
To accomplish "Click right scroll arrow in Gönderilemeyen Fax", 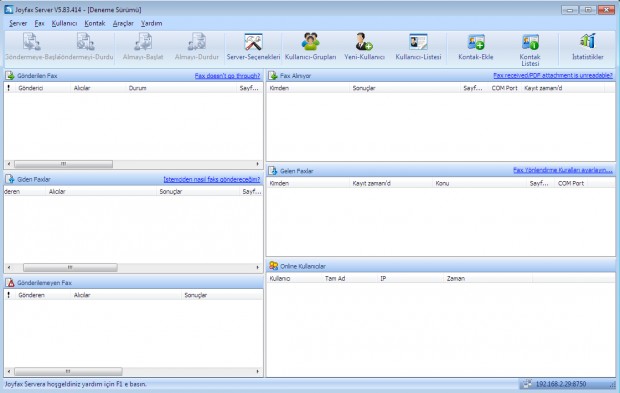I will [x=257, y=371].
